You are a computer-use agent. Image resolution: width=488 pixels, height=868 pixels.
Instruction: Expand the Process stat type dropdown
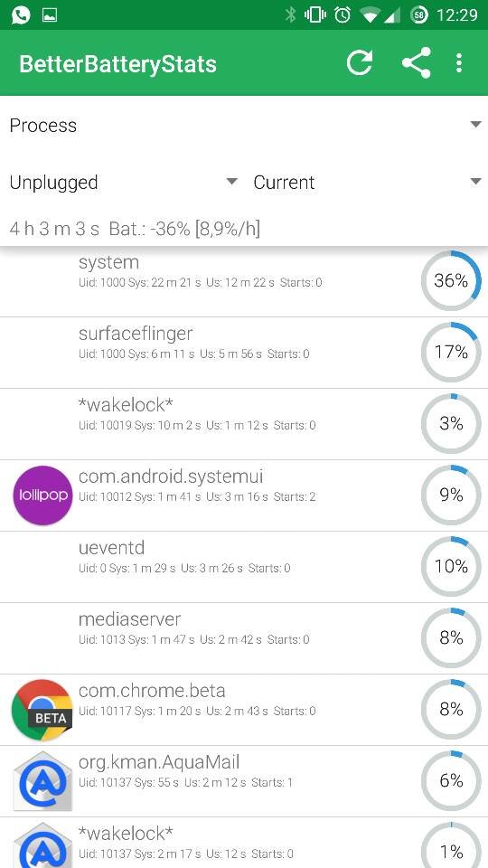244,125
